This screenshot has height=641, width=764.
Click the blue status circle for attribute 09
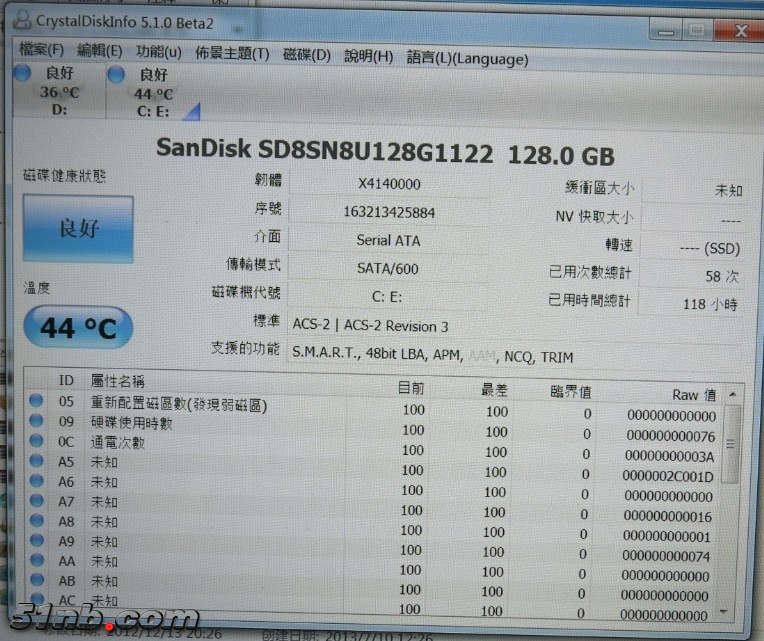tap(37, 421)
